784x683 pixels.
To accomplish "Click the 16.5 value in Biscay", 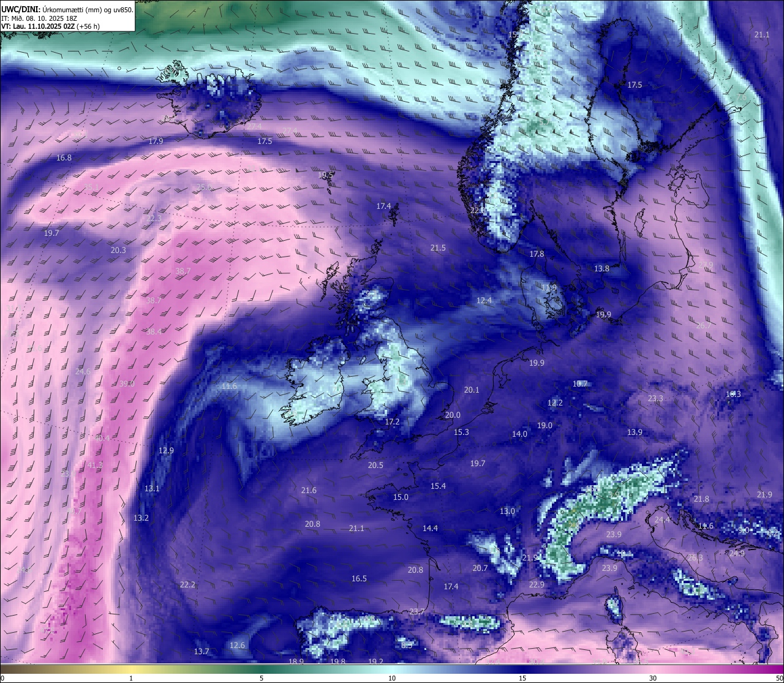I will [359, 578].
